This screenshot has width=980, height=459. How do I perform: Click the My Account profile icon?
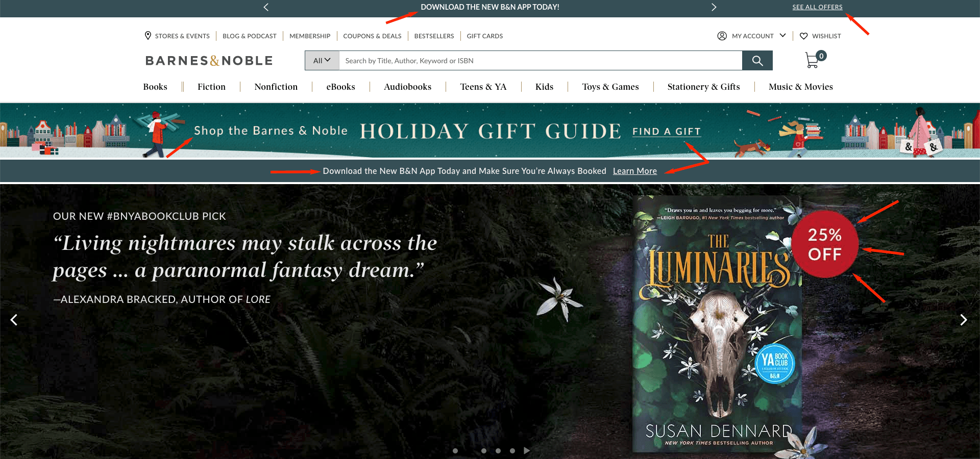click(722, 36)
